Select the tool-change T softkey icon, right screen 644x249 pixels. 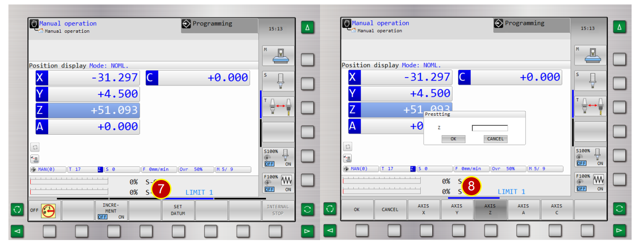(590, 106)
